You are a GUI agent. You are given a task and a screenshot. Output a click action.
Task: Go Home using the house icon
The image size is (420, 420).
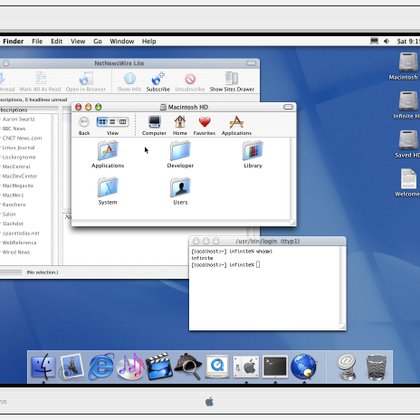click(x=180, y=125)
